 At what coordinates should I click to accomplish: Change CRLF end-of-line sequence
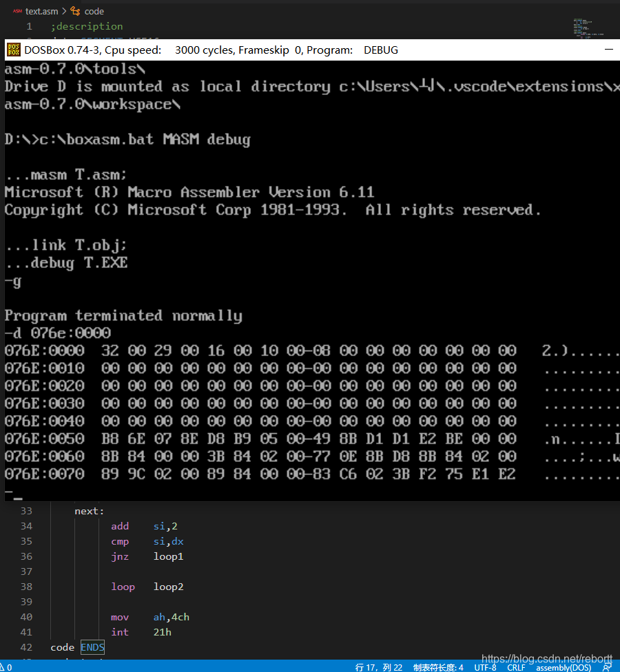tap(516, 667)
